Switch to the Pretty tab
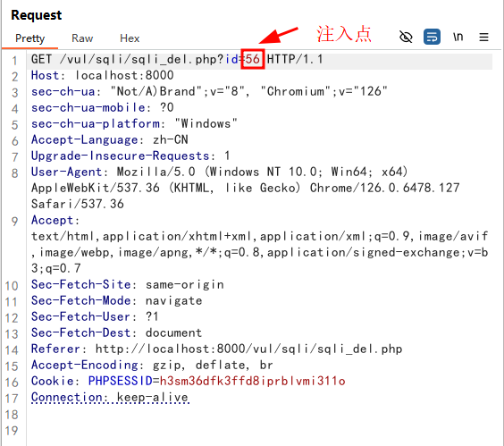This screenshot has height=446, width=504. click(x=29, y=38)
